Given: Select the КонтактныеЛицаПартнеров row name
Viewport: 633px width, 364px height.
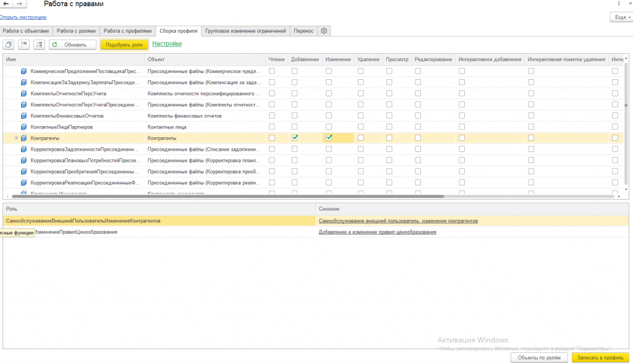Looking at the screenshot, I should click(x=62, y=127).
